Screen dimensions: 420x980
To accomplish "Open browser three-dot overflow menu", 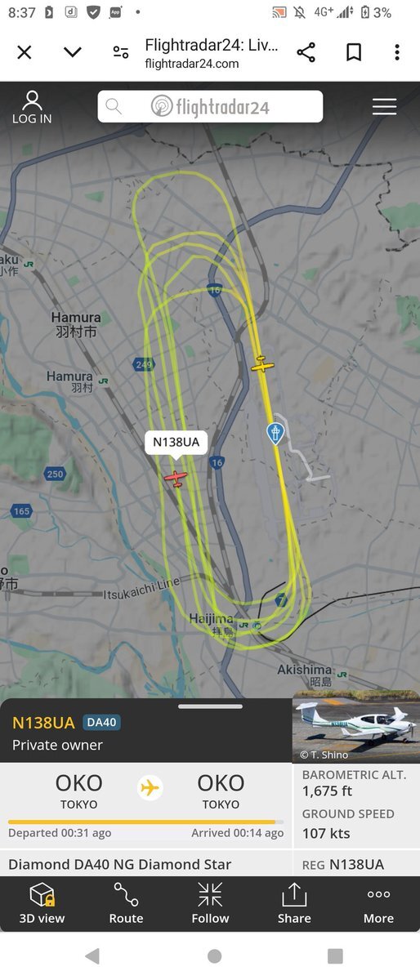I will (397, 52).
